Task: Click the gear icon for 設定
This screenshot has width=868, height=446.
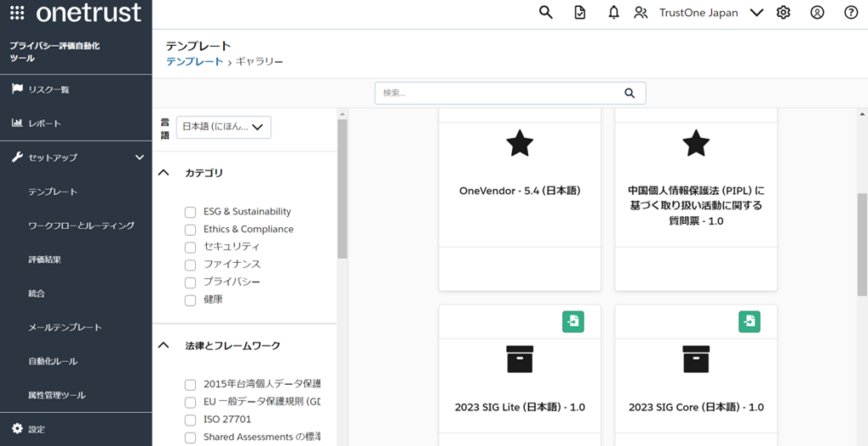Action: pos(17,428)
